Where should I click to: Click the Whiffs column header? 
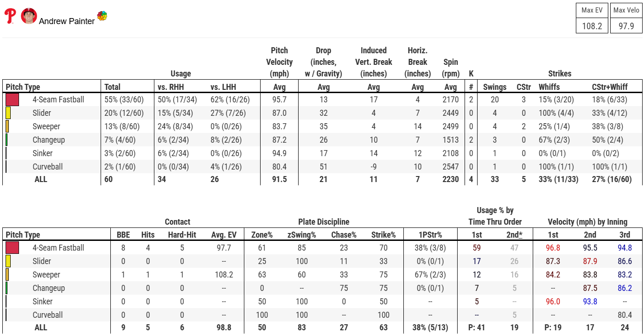(x=549, y=87)
